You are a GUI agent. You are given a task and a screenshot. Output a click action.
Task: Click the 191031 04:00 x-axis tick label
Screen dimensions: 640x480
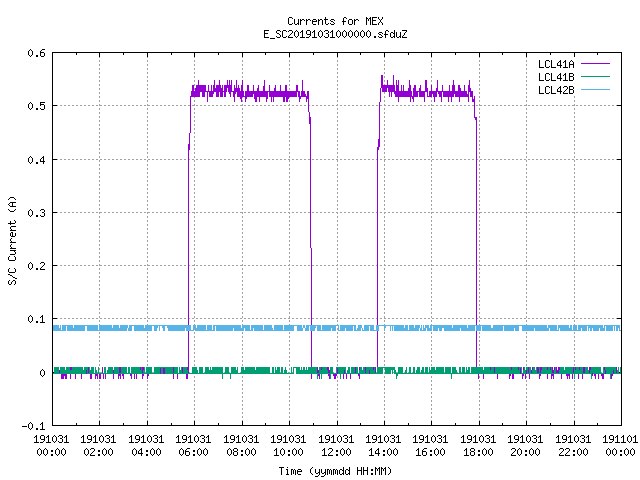tap(146, 446)
